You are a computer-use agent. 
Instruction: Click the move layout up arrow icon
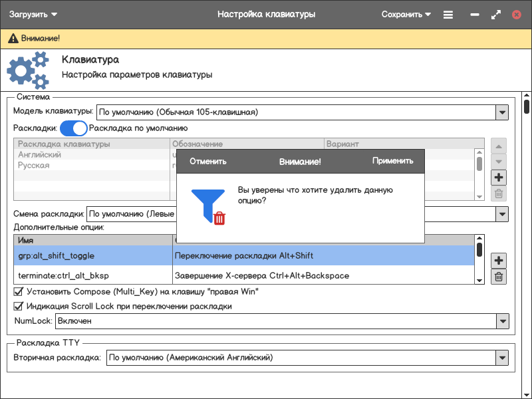tap(499, 145)
